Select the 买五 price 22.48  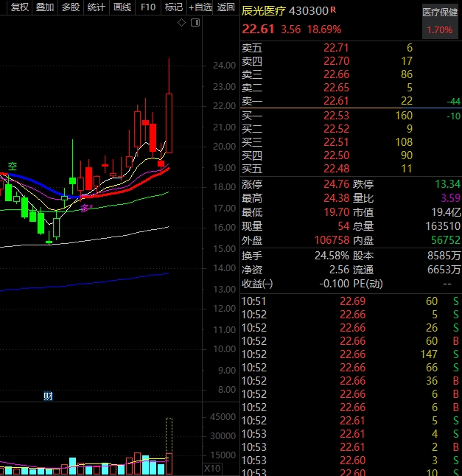[x=336, y=169]
